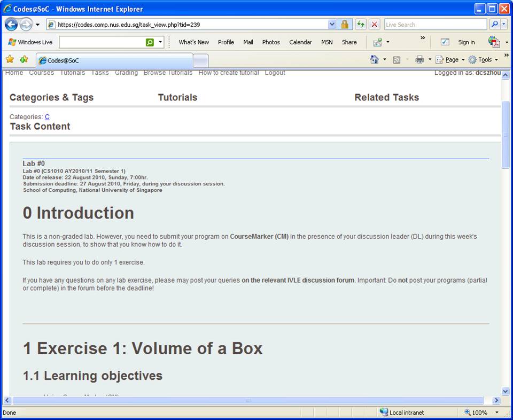Click the vertical scrollbar up arrow
The height and width of the screenshot is (420, 513).
[x=505, y=75]
